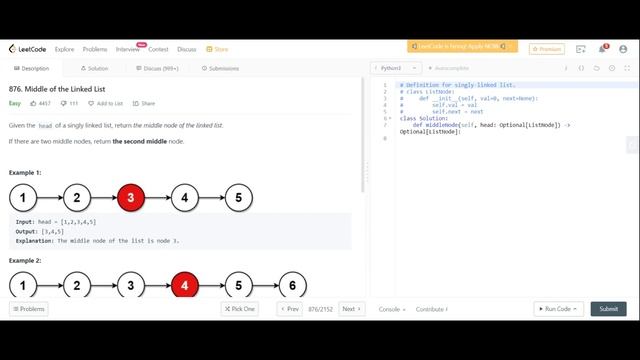Screen dimensions: 640x360
Task: Click the Pick One shuffle button
Action: click(x=240, y=309)
